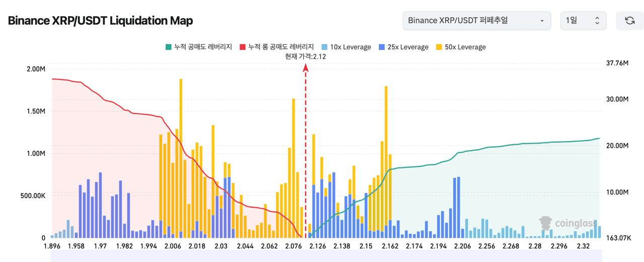Open the Binance XRP/USDT 퍼페추얼 dropdown

tap(476, 21)
